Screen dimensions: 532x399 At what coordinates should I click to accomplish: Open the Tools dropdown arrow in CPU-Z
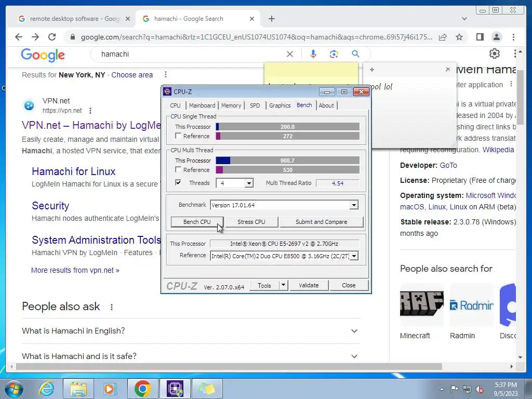coord(283,285)
